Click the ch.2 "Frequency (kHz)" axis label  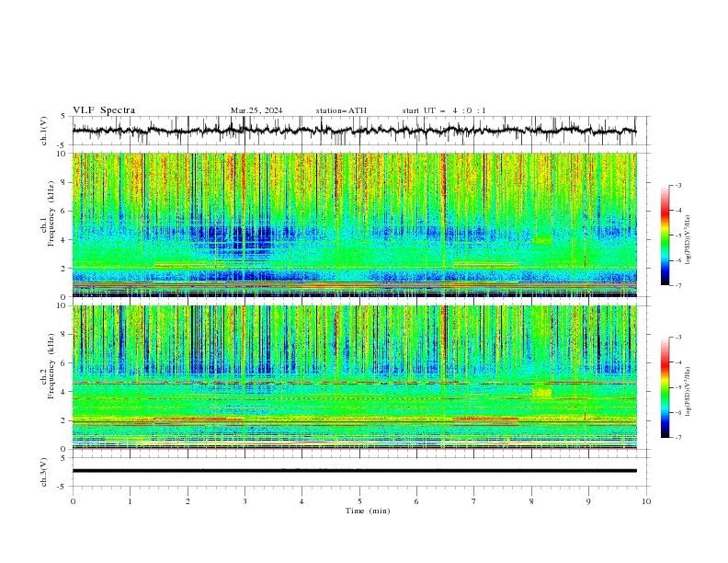click(51, 365)
